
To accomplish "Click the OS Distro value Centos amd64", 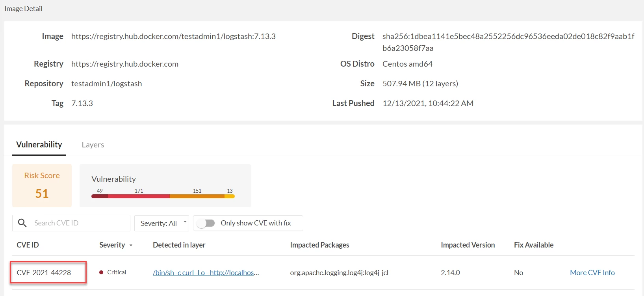I will (407, 64).
